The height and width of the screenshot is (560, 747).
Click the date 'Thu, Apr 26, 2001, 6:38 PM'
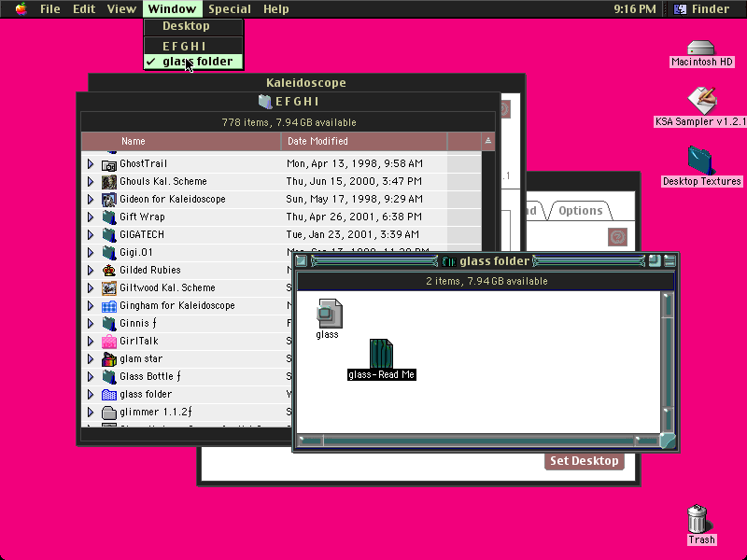354,217
